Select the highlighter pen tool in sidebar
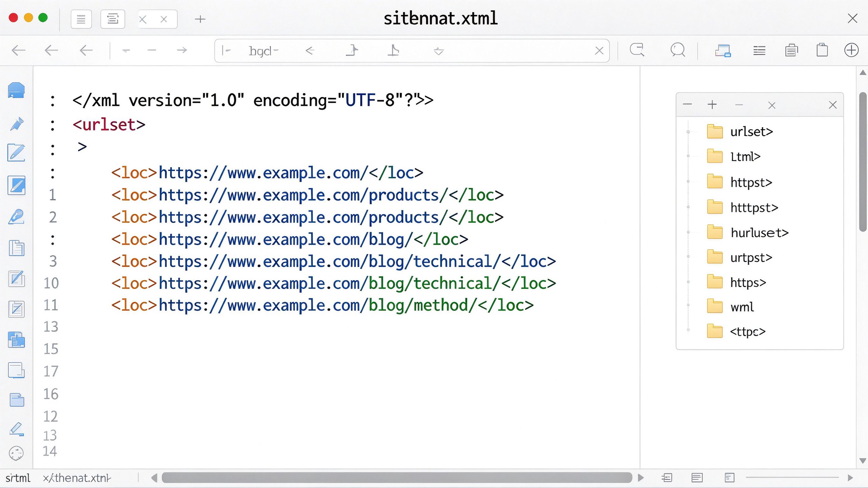The width and height of the screenshot is (868, 488). click(x=16, y=217)
